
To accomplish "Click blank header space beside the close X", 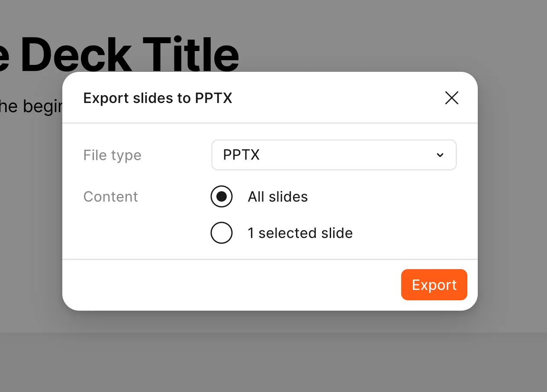I will click(338, 98).
